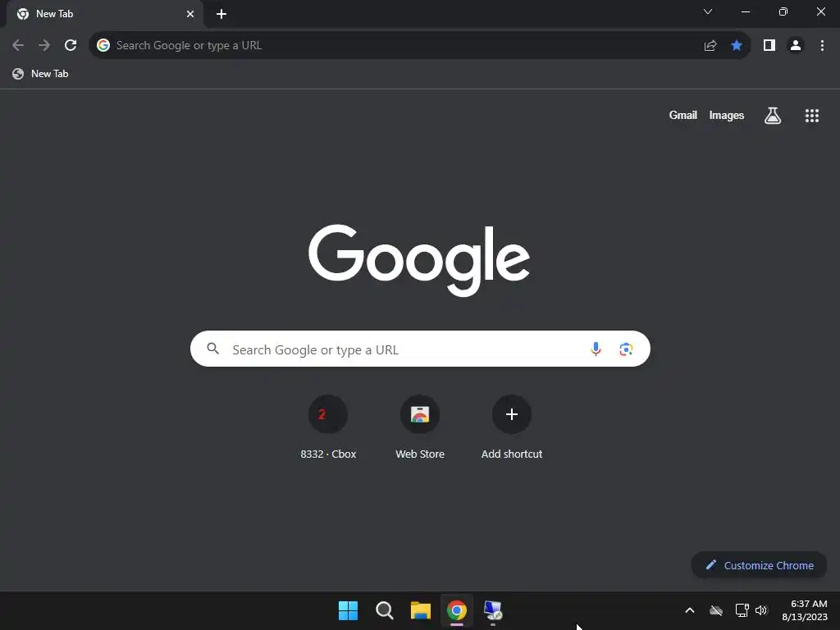Open the Google apps grid

811,116
